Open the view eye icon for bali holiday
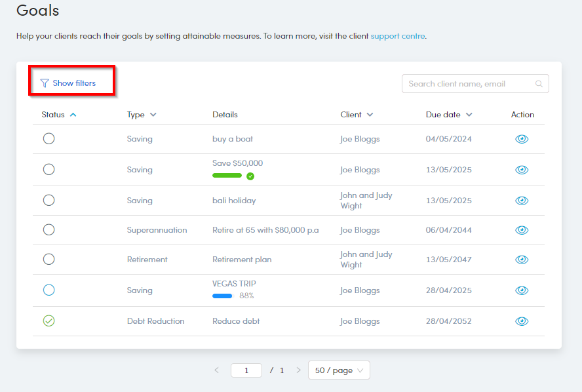This screenshot has height=392, width=582. point(522,201)
